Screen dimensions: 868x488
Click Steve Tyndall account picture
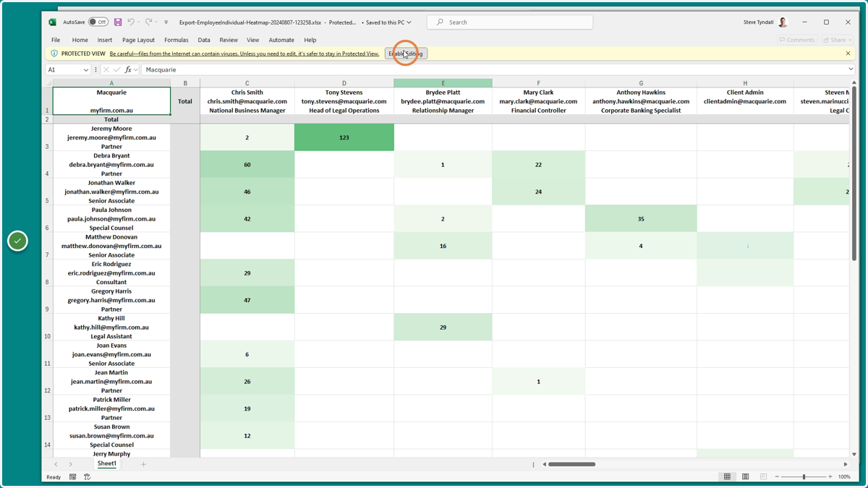(783, 22)
